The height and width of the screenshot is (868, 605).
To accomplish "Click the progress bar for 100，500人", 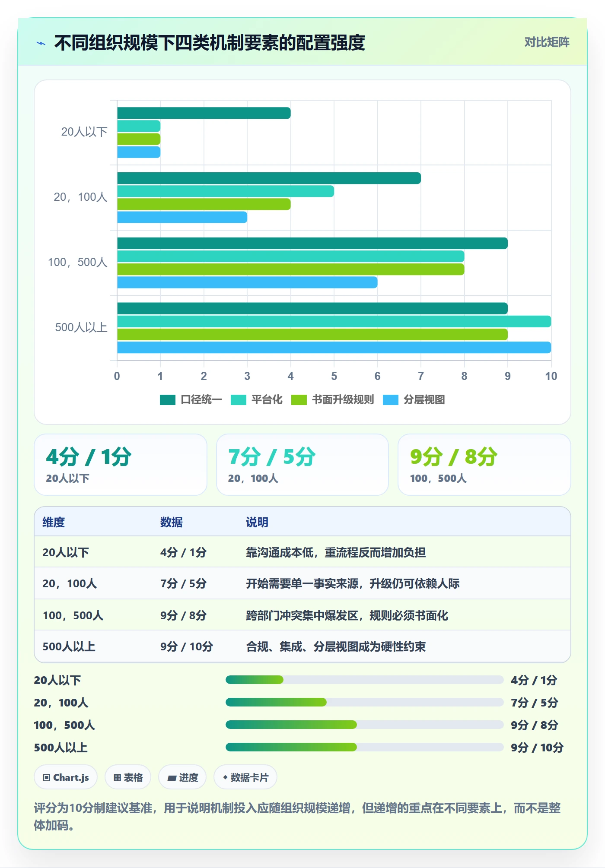I will coord(364,725).
